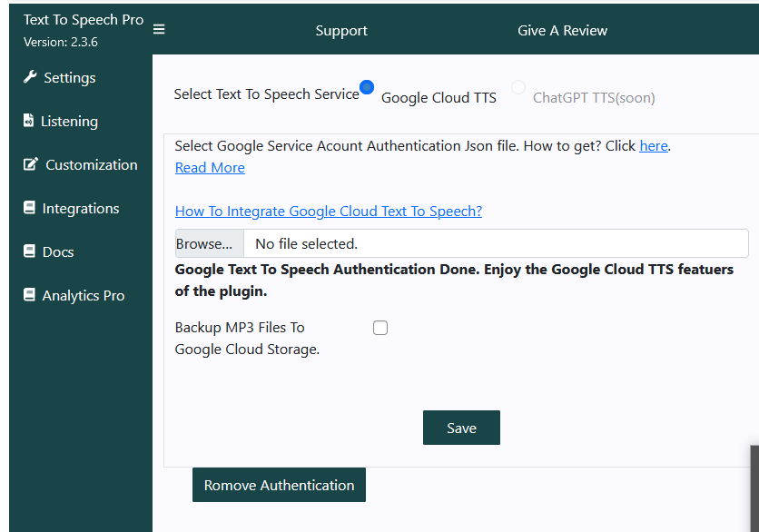The height and width of the screenshot is (532, 759).
Task: Open Analytics Pro in sidebar
Action: (x=84, y=296)
